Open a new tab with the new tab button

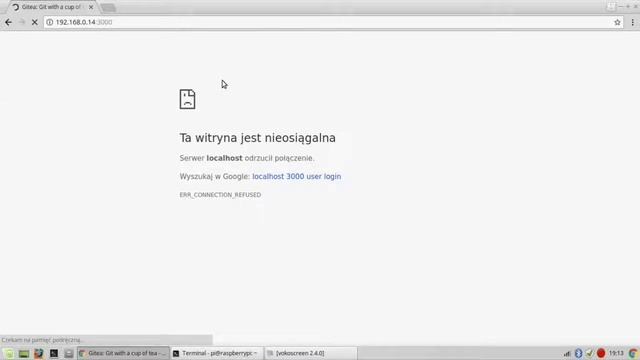(108, 8)
